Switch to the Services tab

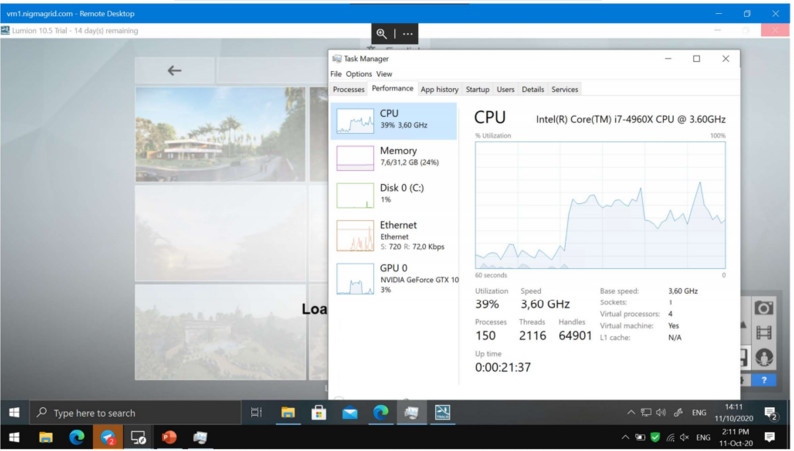coord(567,90)
